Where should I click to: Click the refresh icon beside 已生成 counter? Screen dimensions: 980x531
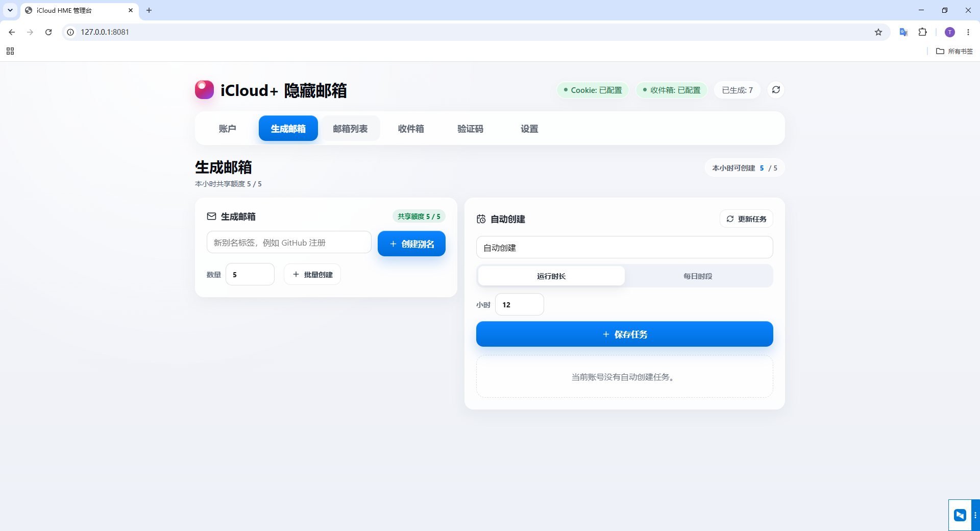pos(776,90)
